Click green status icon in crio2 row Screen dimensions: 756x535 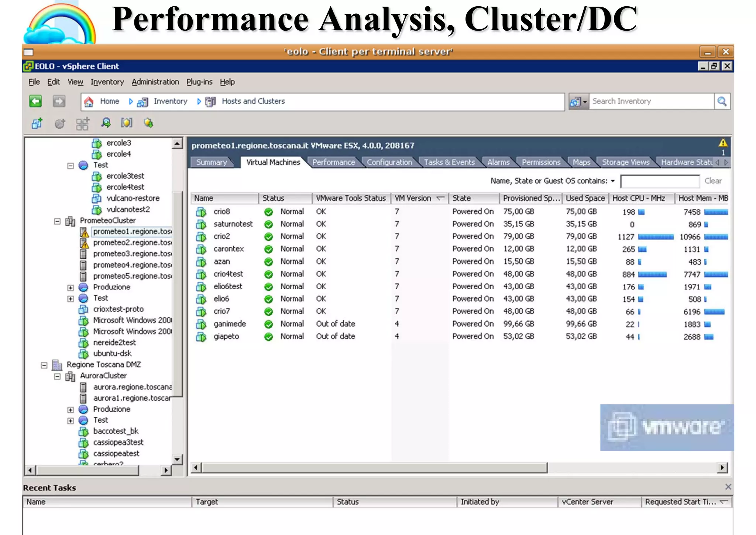pos(269,236)
